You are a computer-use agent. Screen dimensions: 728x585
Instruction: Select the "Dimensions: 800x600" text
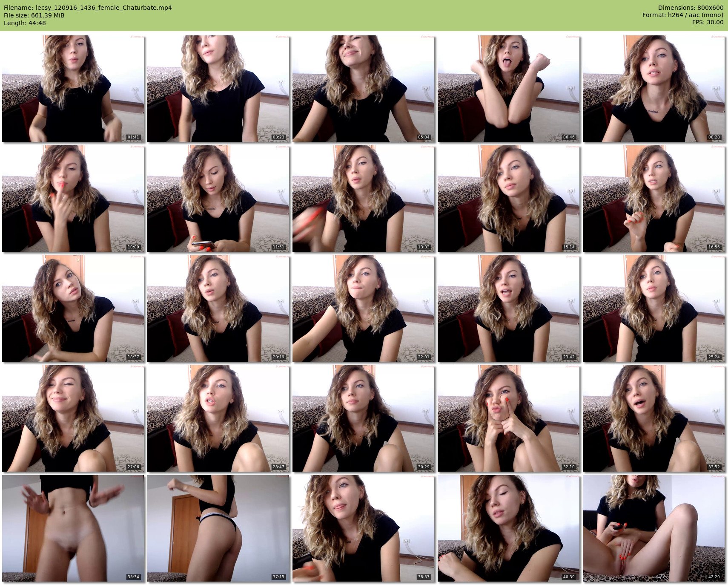pos(691,8)
